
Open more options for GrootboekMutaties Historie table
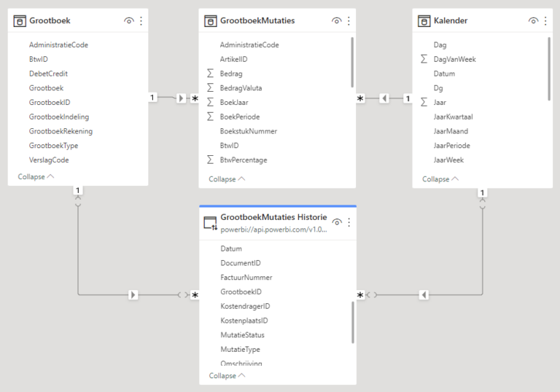click(349, 222)
